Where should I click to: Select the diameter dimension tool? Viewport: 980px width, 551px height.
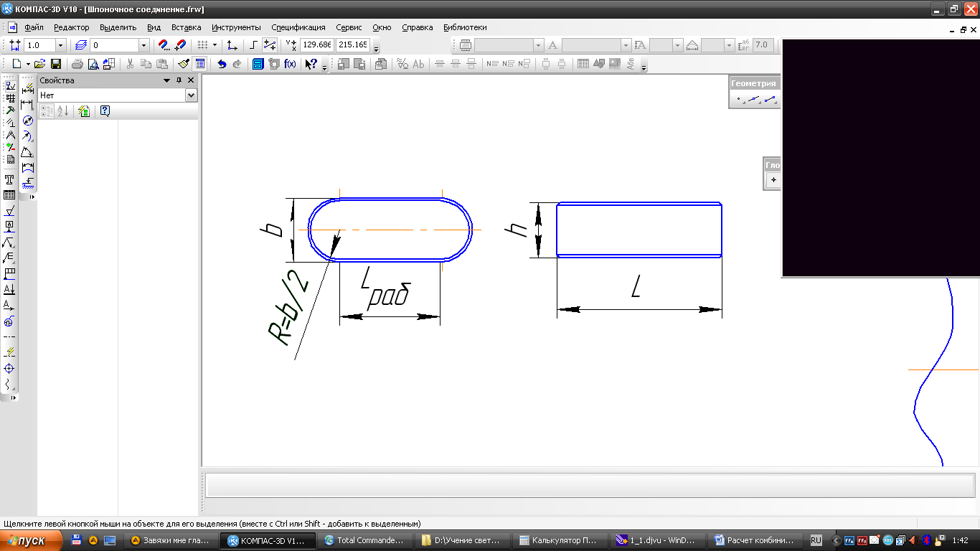point(28,121)
